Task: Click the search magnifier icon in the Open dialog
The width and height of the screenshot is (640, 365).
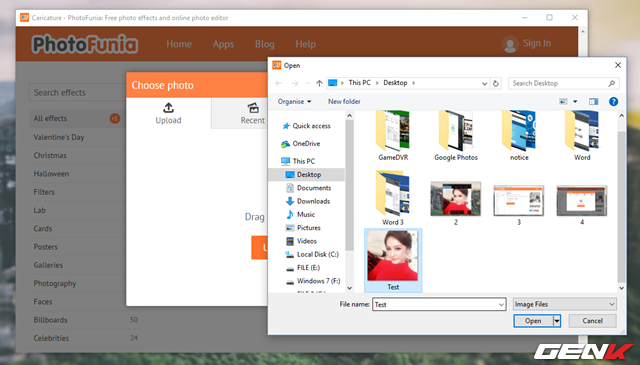Action: (611, 83)
